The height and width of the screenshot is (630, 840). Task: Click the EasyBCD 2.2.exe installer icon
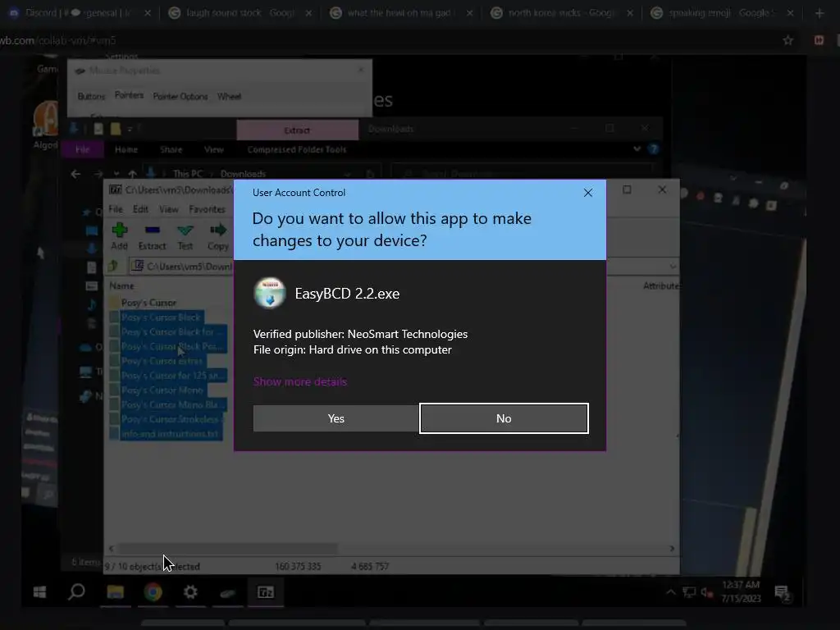tap(269, 293)
